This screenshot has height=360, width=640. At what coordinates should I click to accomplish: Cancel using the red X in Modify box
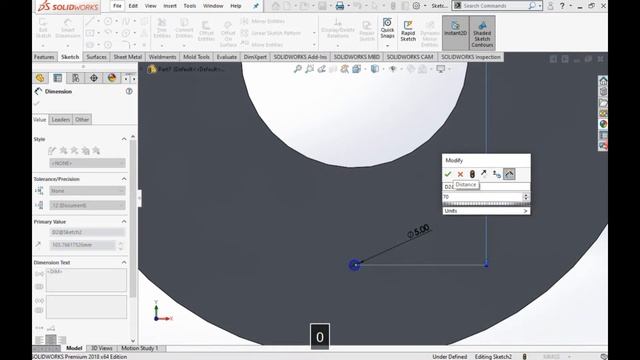point(460,174)
